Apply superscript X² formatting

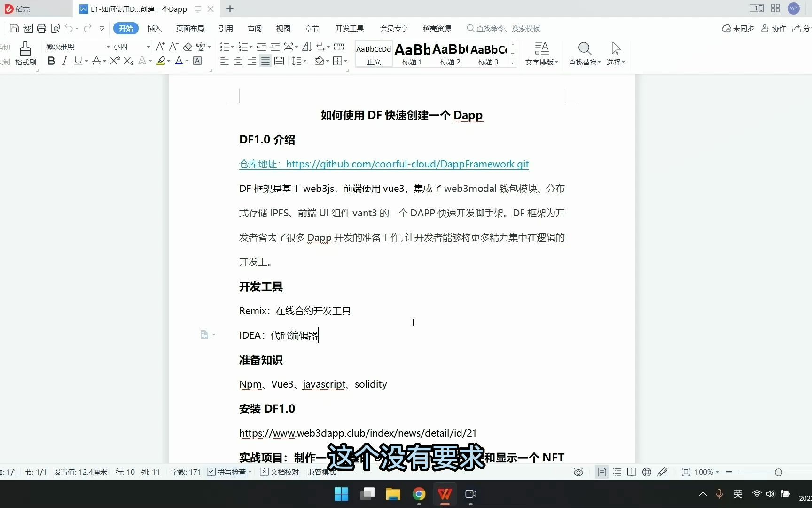[115, 61]
